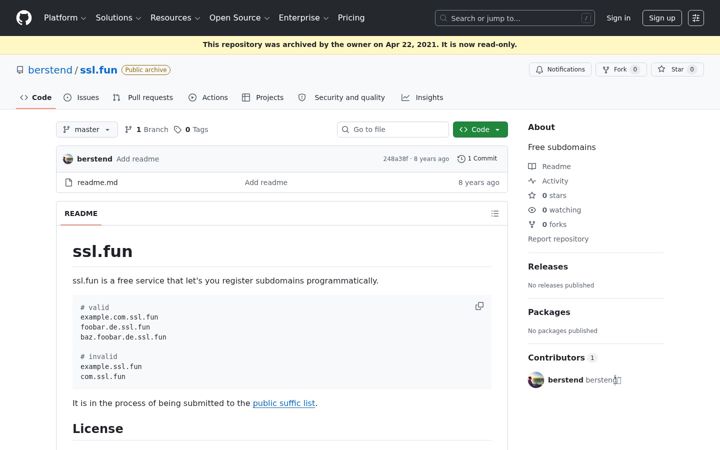The height and width of the screenshot is (450, 720).
Task: Switch to the Projects tab
Action: click(263, 97)
